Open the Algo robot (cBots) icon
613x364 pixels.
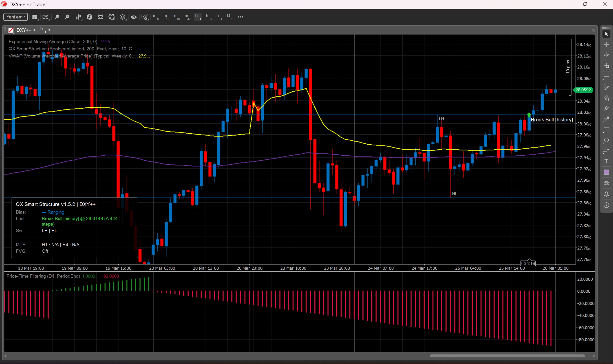(100, 17)
